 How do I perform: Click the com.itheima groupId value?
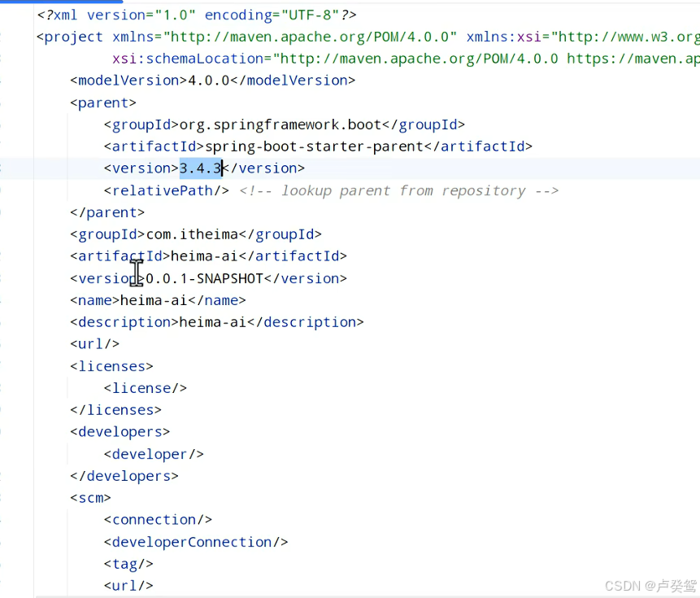tap(193, 234)
